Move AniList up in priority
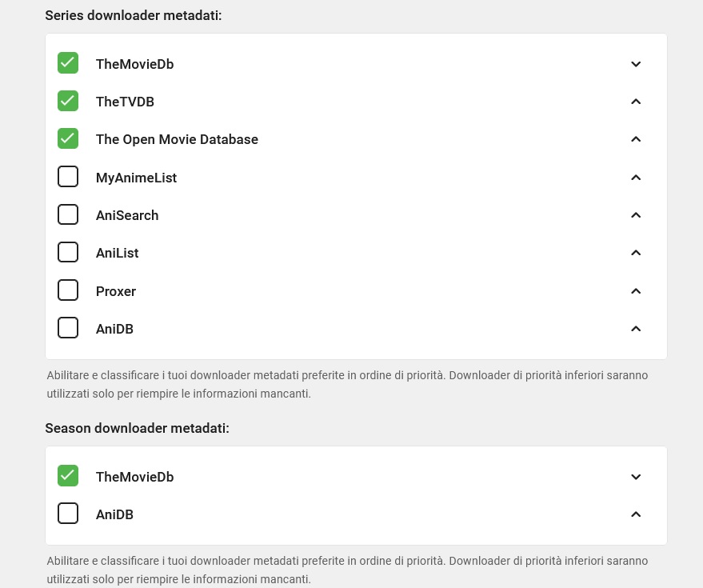This screenshot has width=703, height=588. [x=636, y=253]
